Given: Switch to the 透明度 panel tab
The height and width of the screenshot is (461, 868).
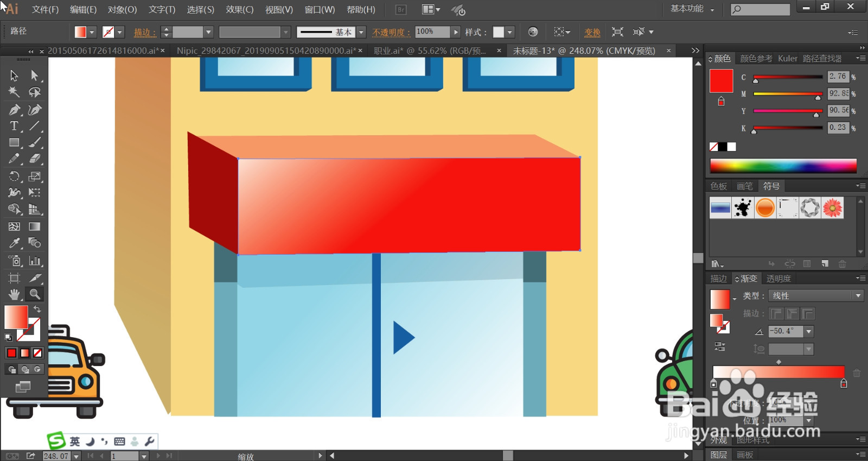Looking at the screenshot, I should [x=778, y=279].
